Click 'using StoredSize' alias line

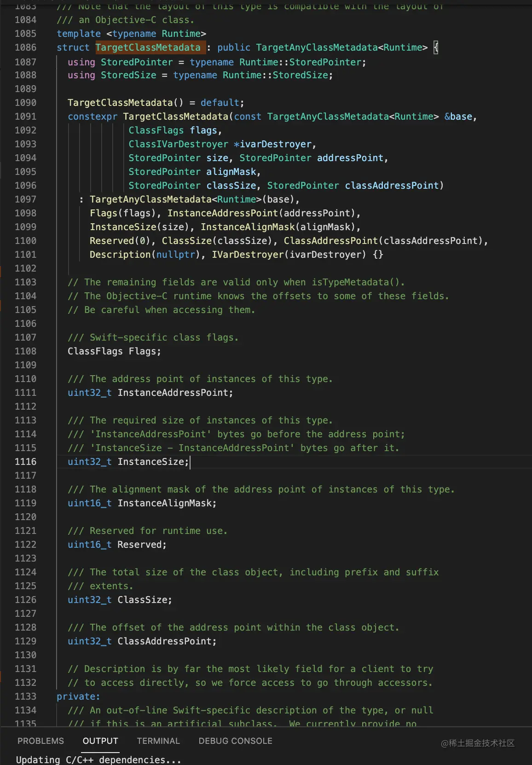click(200, 75)
